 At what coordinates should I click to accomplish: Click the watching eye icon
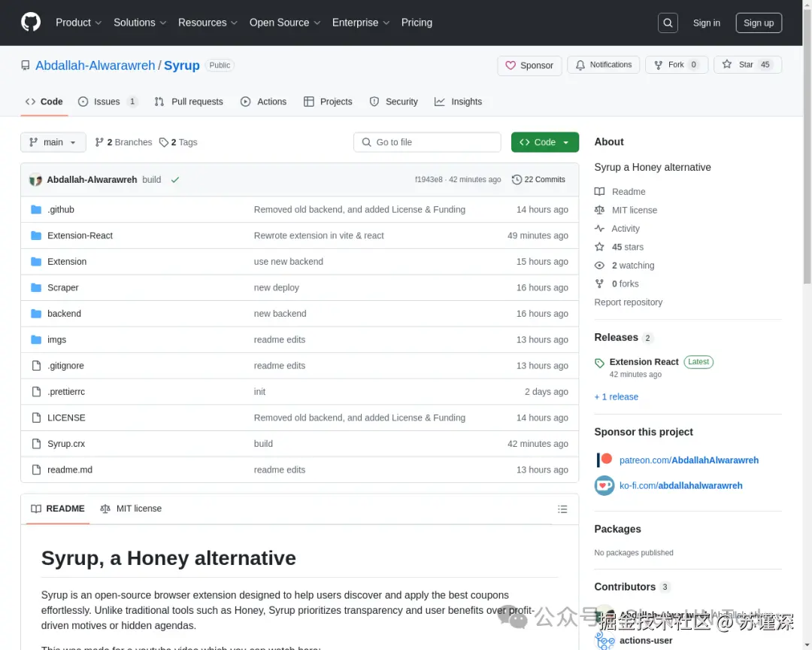click(599, 266)
